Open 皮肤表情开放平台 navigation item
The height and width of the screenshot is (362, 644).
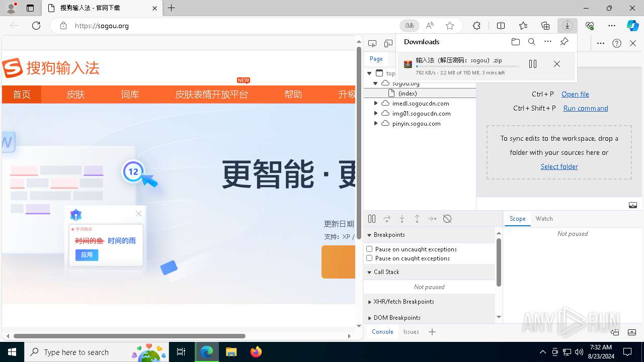coord(211,95)
